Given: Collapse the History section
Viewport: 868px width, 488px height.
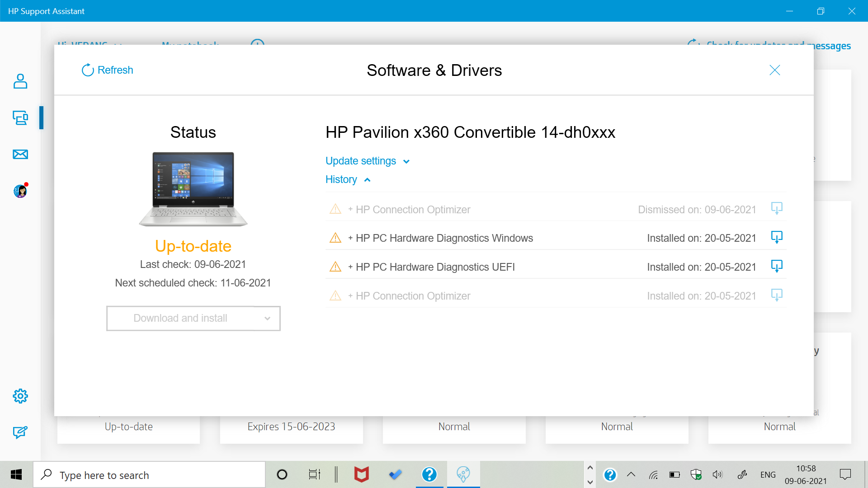Looking at the screenshot, I should point(348,180).
